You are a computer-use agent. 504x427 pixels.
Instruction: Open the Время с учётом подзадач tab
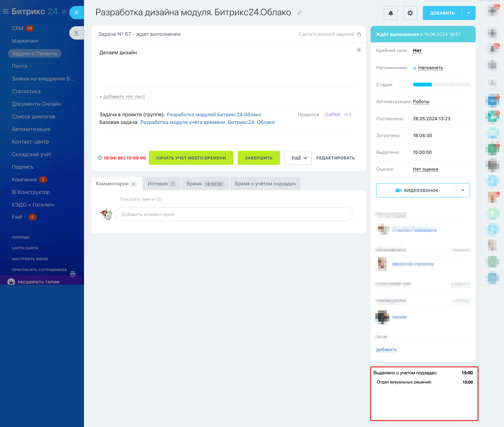pos(265,184)
